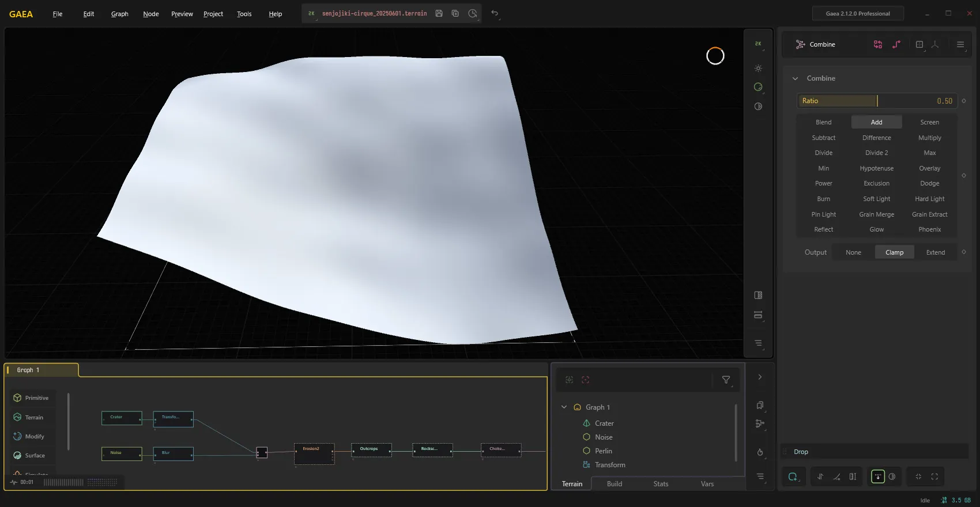
Task: Expand the side panel chevron arrow
Action: (760, 377)
